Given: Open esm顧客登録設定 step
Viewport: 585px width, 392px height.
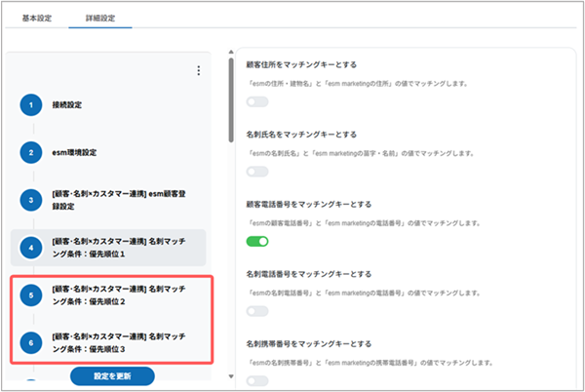Looking at the screenshot, I should [x=119, y=200].
